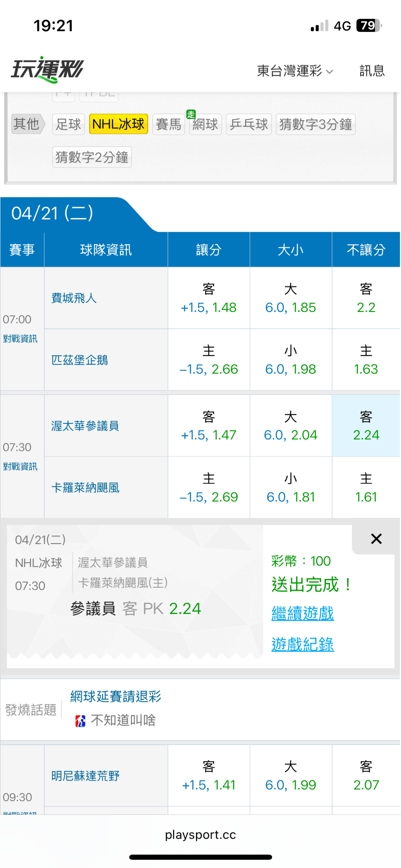Open the 猜數字2分鐘 tab
Screen dimensions: 401x868
[x=92, y=157]
